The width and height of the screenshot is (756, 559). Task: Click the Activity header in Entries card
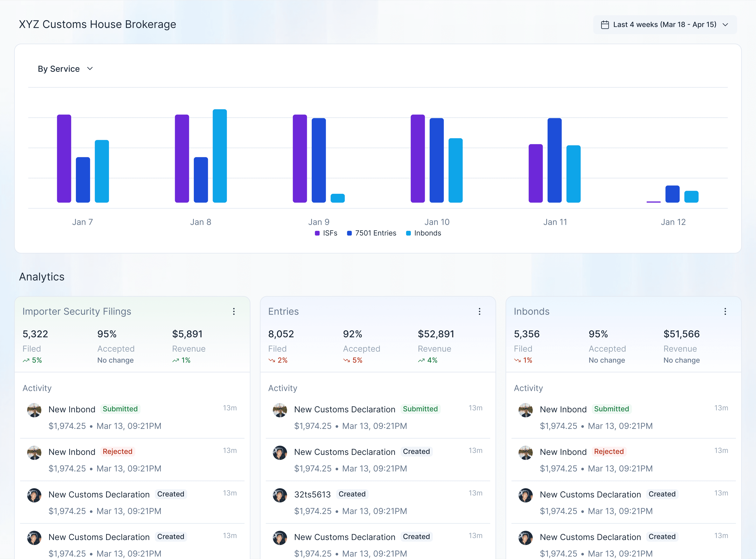pyautogui.click(x=283, y=388)
